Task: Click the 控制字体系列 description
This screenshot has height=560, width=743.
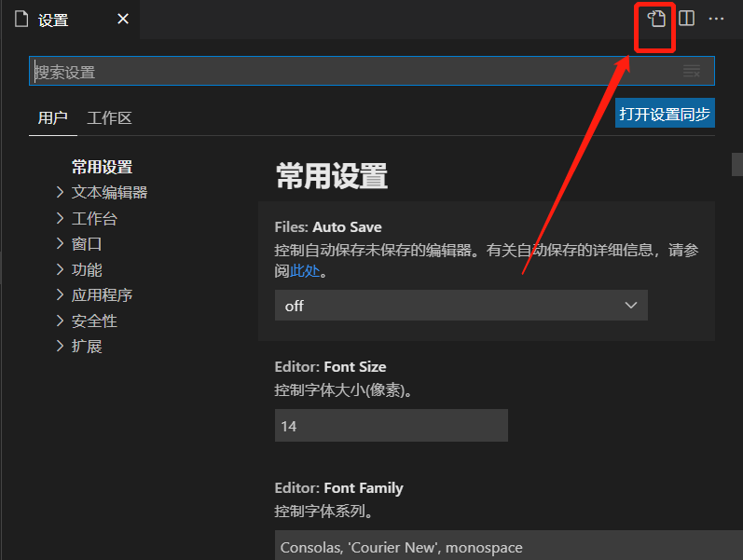Action: pos(323,512)
